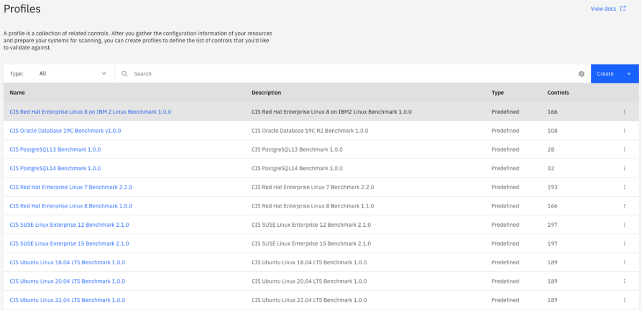
Task: Open the settings gear next to search
Action: [x=581, y=73]
